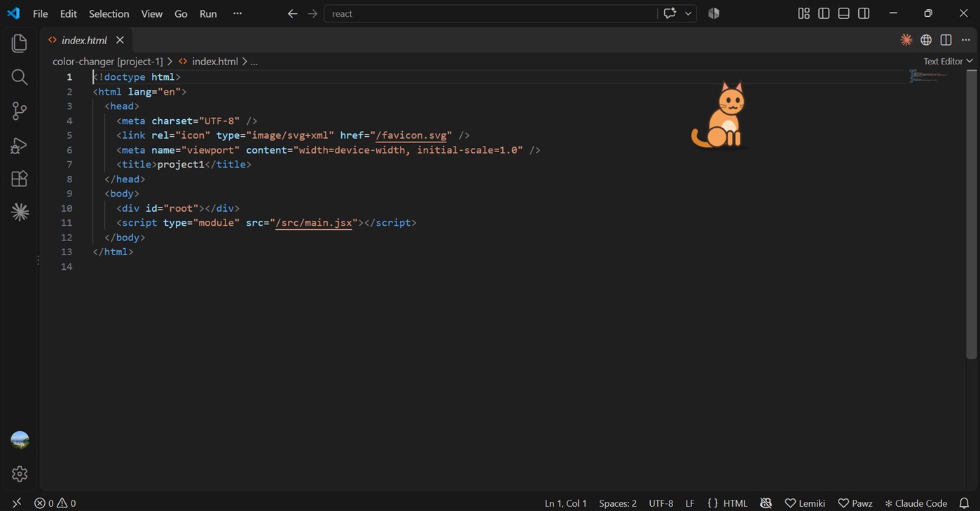
Task: Open the View menu
Action: [x=151, y=13]
